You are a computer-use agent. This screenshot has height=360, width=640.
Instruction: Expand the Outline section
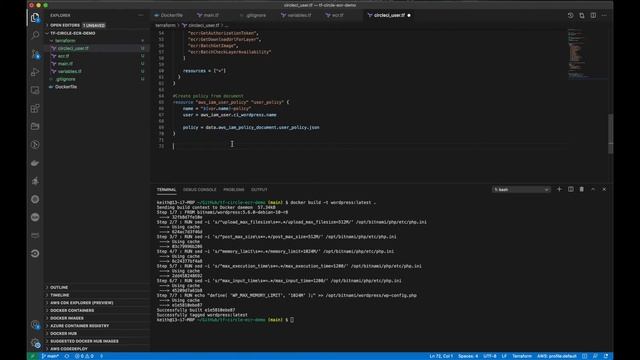(97, 287)
